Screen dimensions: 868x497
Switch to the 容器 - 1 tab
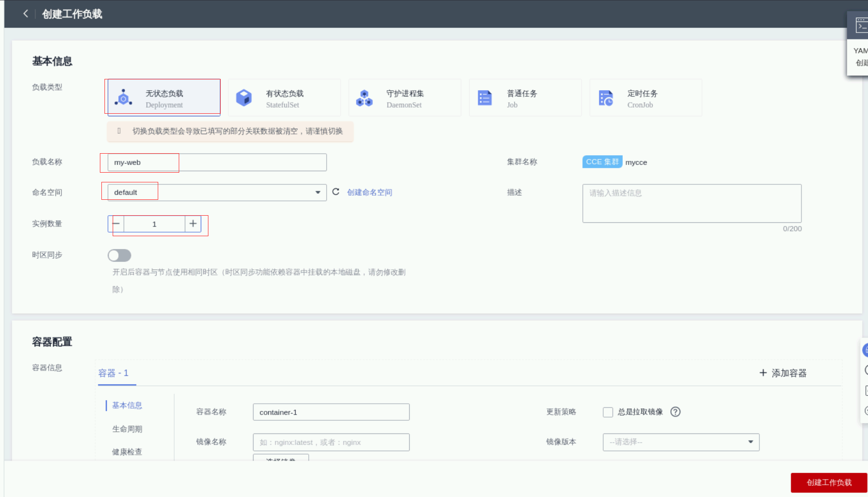pyautogui.click(x=114, y=373)
